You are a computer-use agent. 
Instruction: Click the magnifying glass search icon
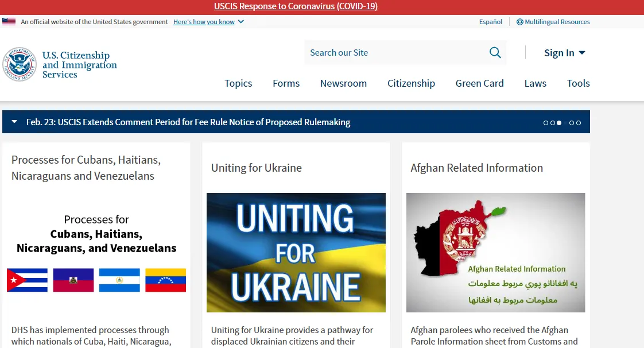coord(495,53)
